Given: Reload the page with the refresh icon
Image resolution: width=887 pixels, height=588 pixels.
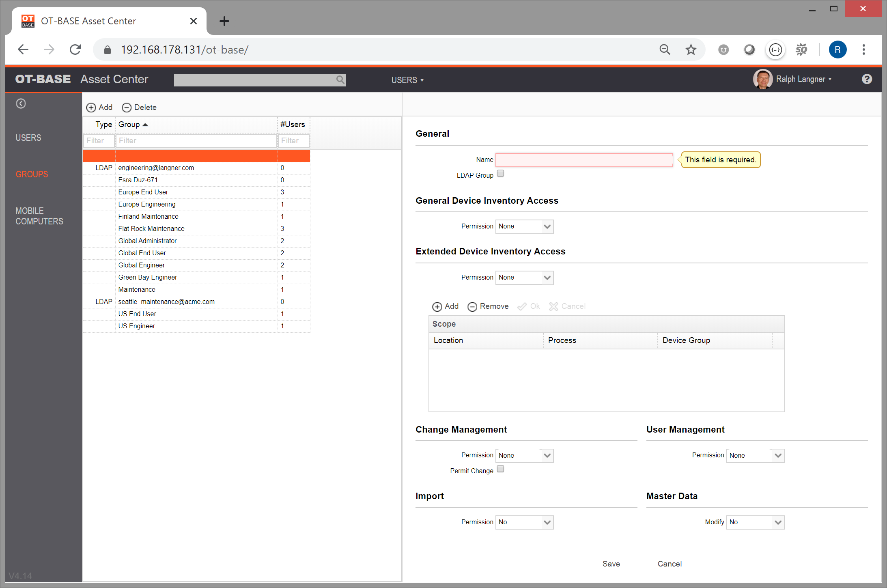Looking at the screenshot, I should (x=75, y=50).
